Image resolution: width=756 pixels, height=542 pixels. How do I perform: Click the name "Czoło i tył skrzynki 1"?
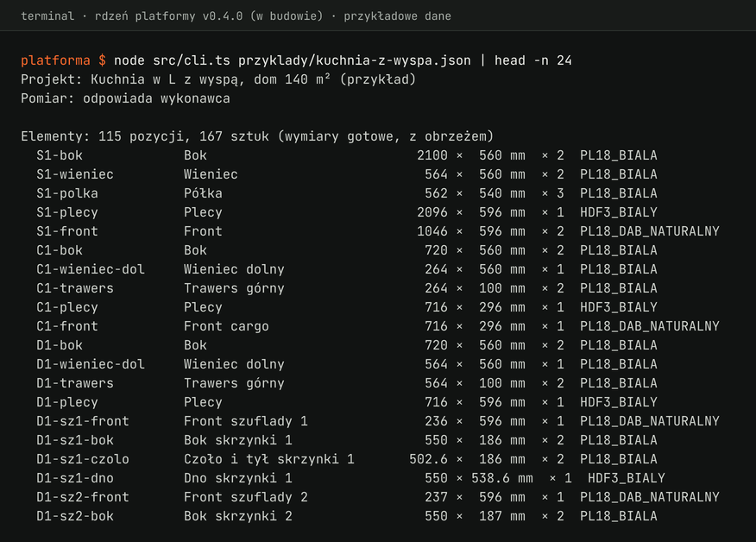[x=269, y=459]
